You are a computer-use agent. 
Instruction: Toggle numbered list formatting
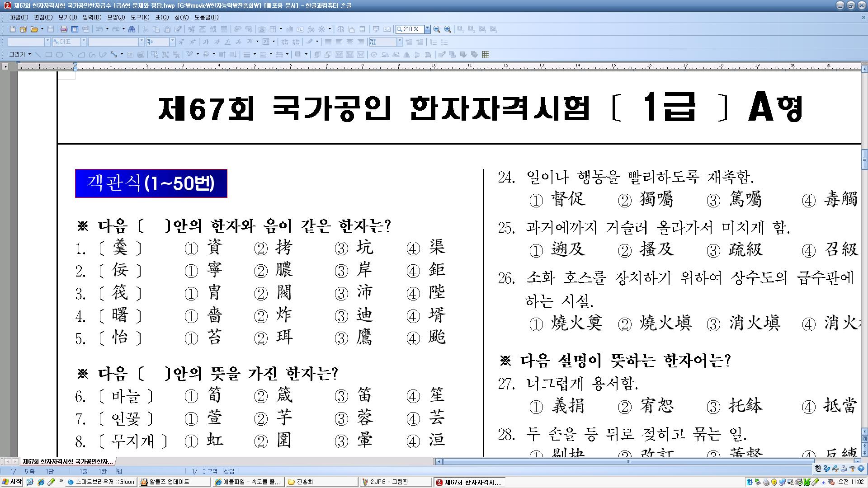point(433,42)
